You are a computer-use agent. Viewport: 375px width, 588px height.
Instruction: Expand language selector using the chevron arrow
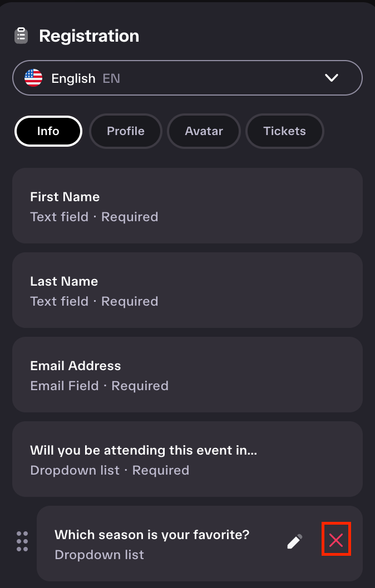[x=332, y=78]
